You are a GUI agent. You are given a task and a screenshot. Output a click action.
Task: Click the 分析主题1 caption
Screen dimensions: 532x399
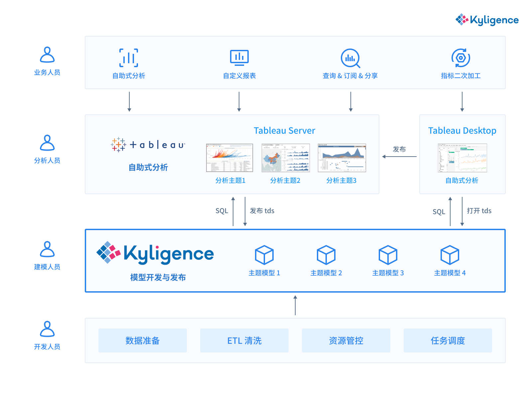coord(230,181)
